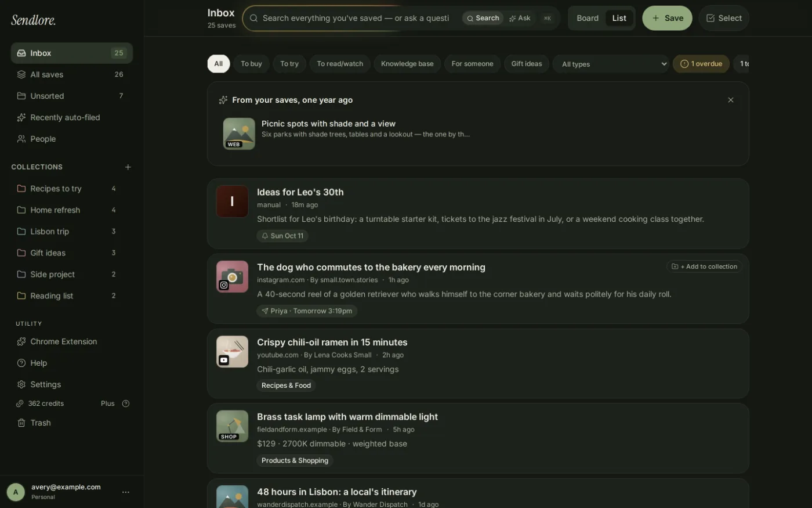Switch to List view

pyautogui.click(x=619, y=18)
